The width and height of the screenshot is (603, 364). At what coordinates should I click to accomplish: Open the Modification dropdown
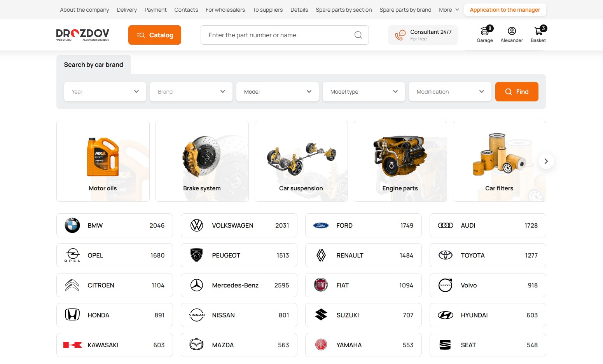click(450, 92)
